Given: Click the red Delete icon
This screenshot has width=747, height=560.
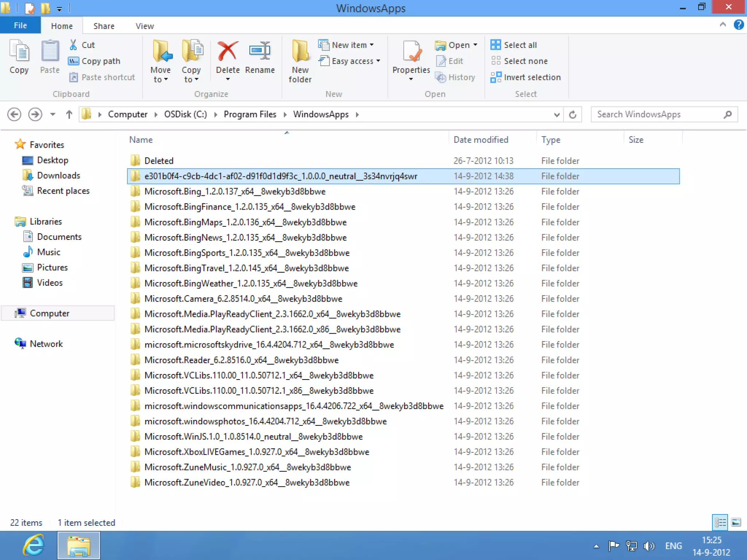Looking at the screenshot, I should [x=228, y=51].
